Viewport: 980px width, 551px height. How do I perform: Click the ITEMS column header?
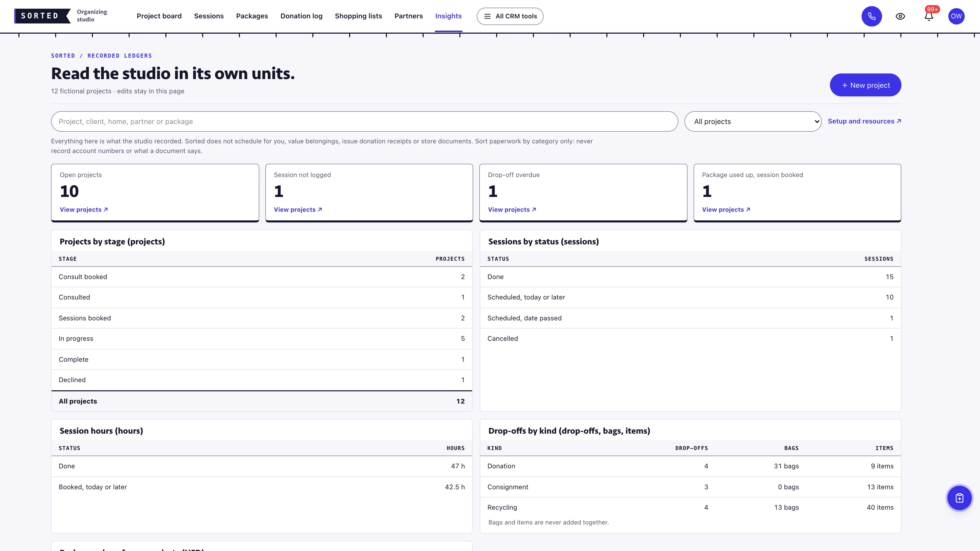point(884,448)
